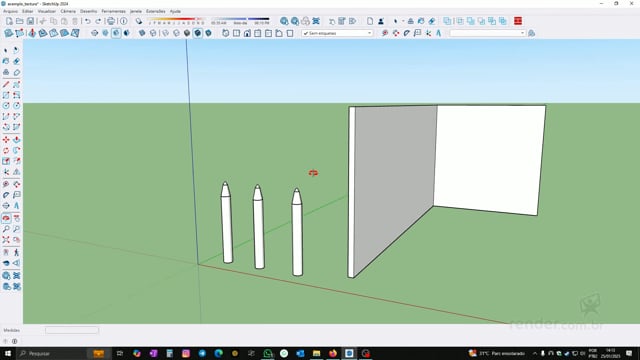Open the Arquivo menu
The height and width of the screenshot is (360, 640).
tap(10, 11)
